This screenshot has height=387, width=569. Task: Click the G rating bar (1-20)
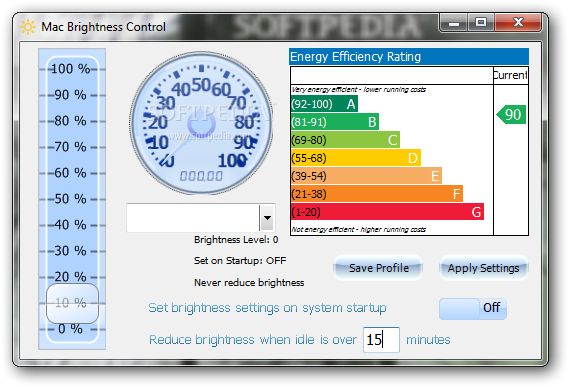tap(388, 212)
